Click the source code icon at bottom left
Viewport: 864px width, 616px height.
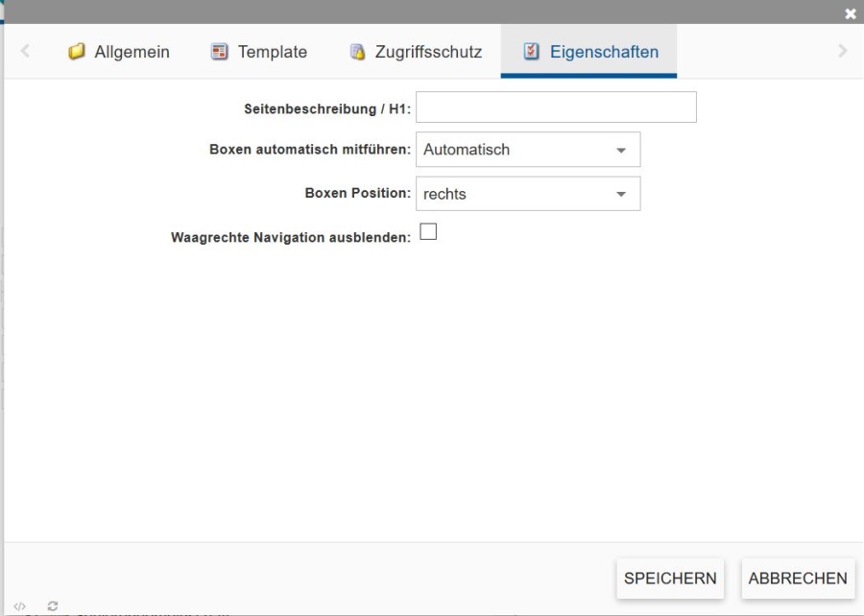pyautogui.click(x=20, y=606)
